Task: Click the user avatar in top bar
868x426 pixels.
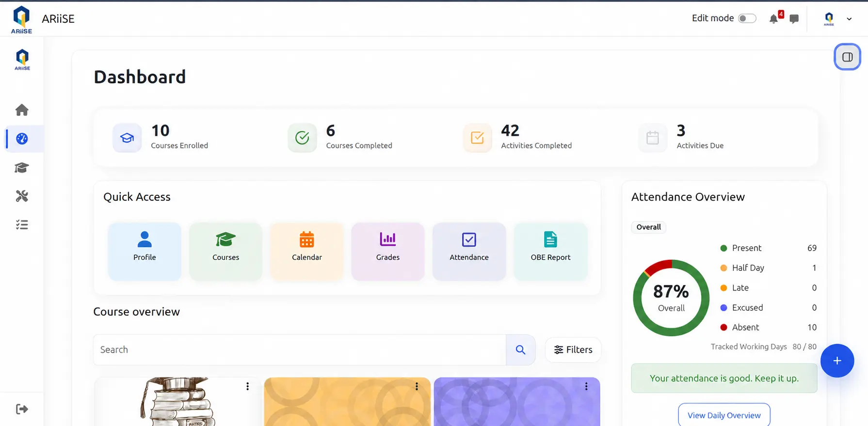Action: pos(829,19)
